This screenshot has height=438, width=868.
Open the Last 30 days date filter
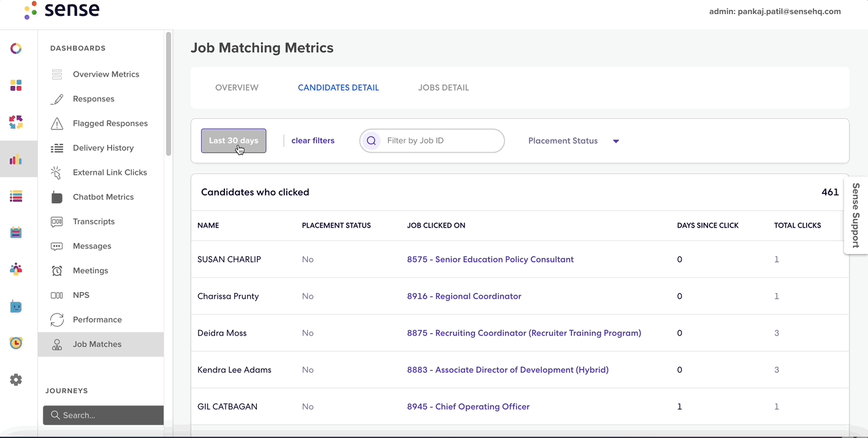pos(234,140)
